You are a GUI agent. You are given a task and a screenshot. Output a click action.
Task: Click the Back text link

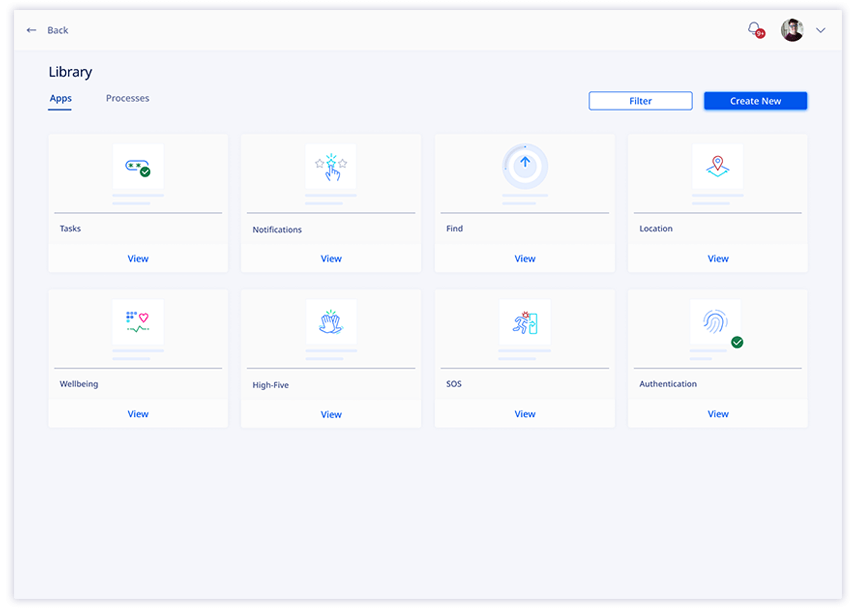pyautogui.click(x=58, y=30)
